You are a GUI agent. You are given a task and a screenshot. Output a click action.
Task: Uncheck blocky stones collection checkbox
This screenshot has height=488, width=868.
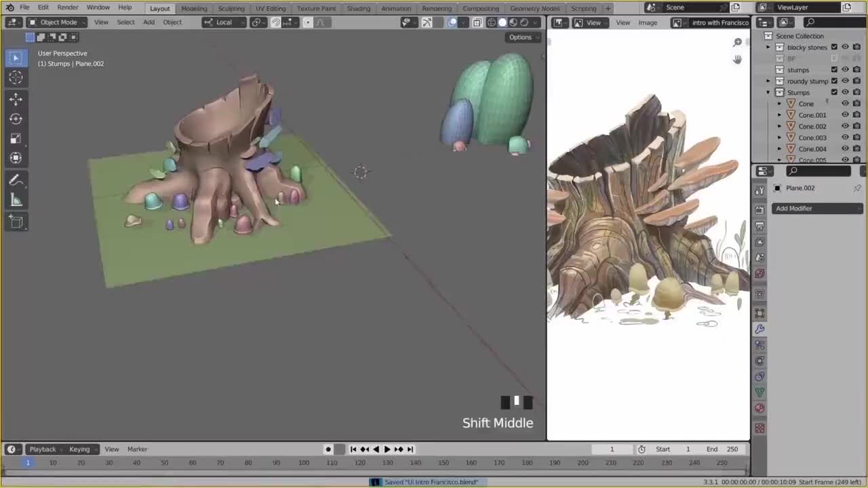click(834, 47)
